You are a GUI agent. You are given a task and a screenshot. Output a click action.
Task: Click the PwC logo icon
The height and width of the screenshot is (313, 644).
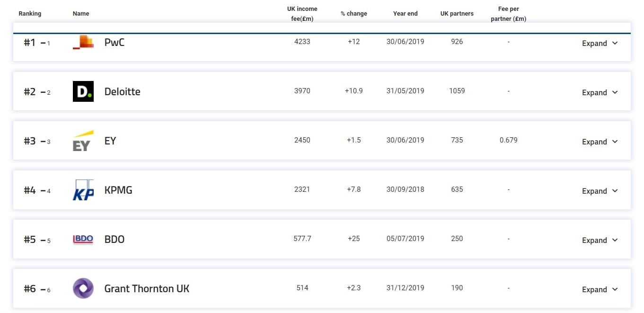pyautogui.click(x=83, y=42)
